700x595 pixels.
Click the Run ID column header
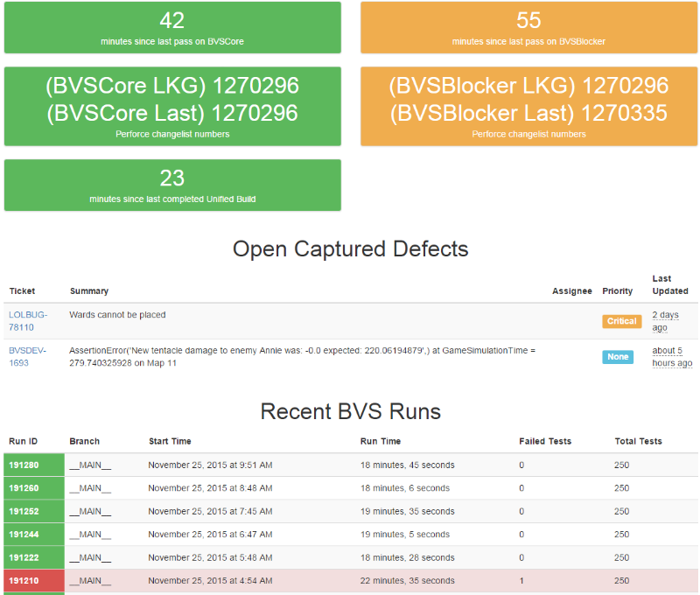point(24,441)
